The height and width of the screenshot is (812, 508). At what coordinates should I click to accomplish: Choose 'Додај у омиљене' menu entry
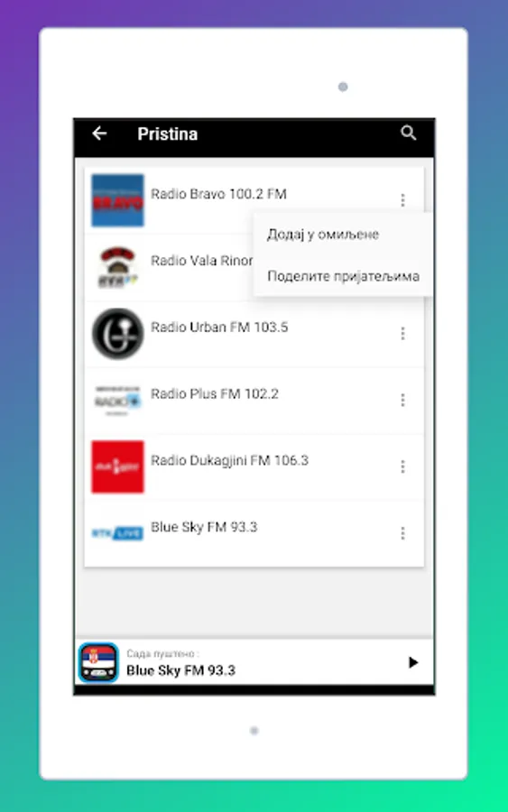(343, 234)
